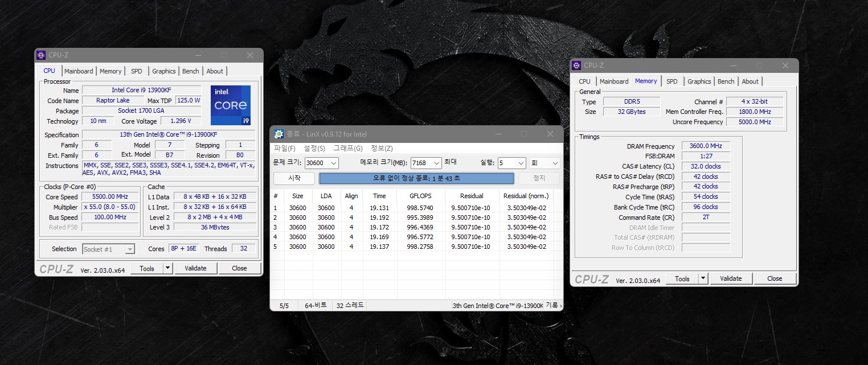
Task: Click the LinX progress bar showing 오류 없이 정상 종료
Action: coord(416,178)
